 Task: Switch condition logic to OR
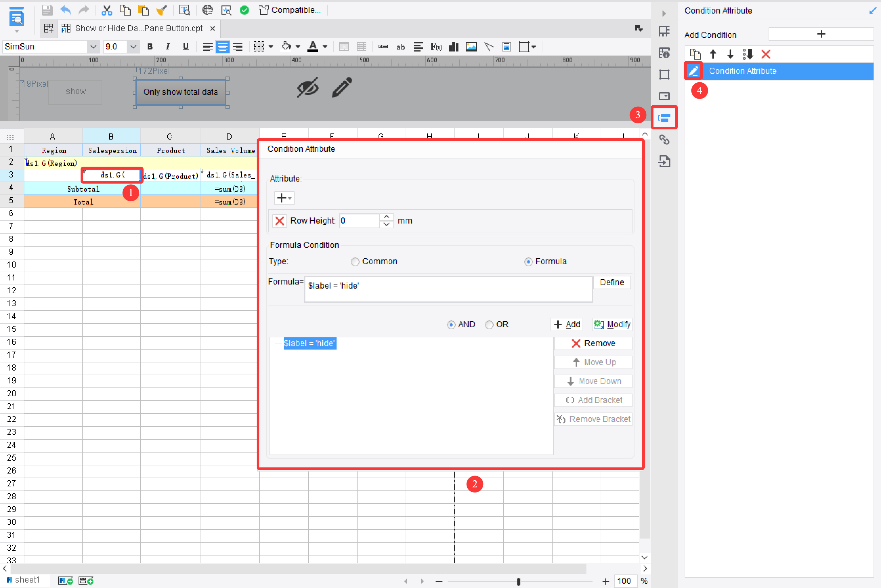click(489, 324)
